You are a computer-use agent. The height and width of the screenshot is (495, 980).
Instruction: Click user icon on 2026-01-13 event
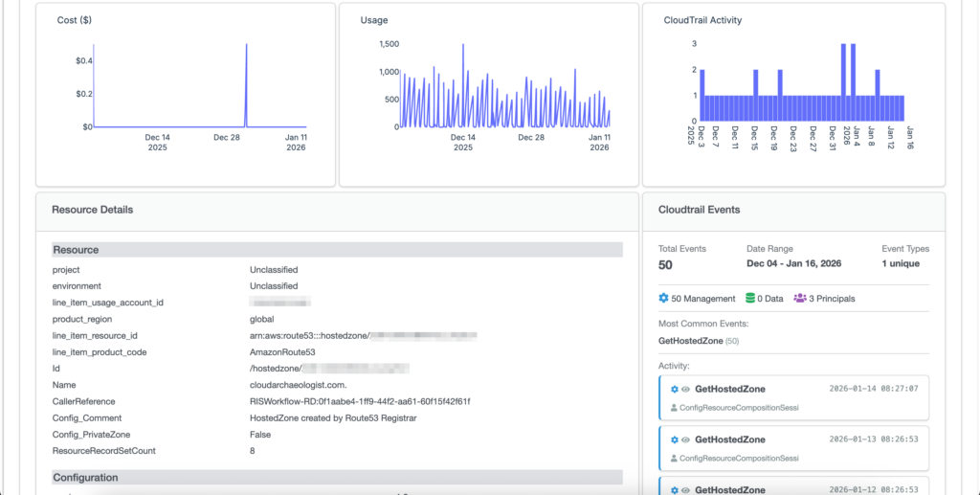click(674, 458)
